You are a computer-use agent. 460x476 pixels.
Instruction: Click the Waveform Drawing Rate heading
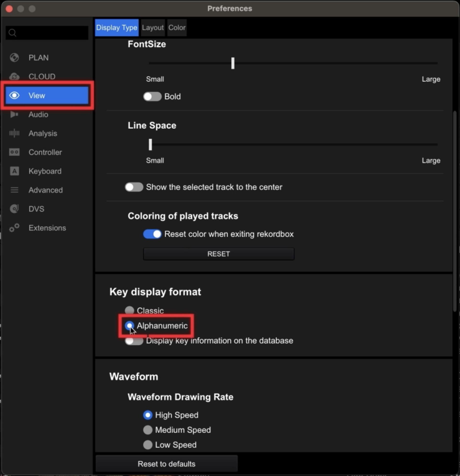[180, 397]
